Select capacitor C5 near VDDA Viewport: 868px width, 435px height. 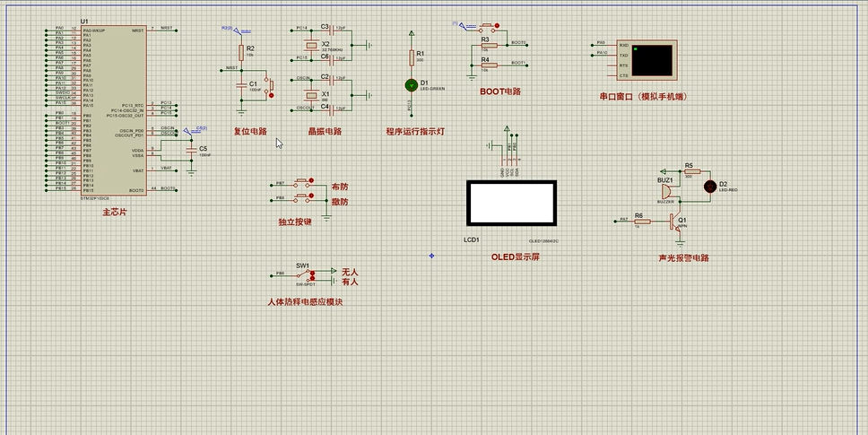pos(190,150)
